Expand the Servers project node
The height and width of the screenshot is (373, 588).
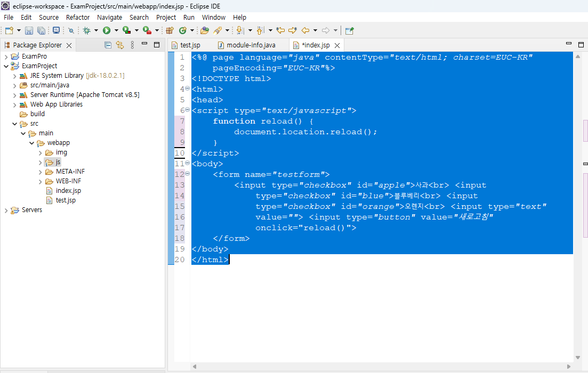(x=6, y=210)
